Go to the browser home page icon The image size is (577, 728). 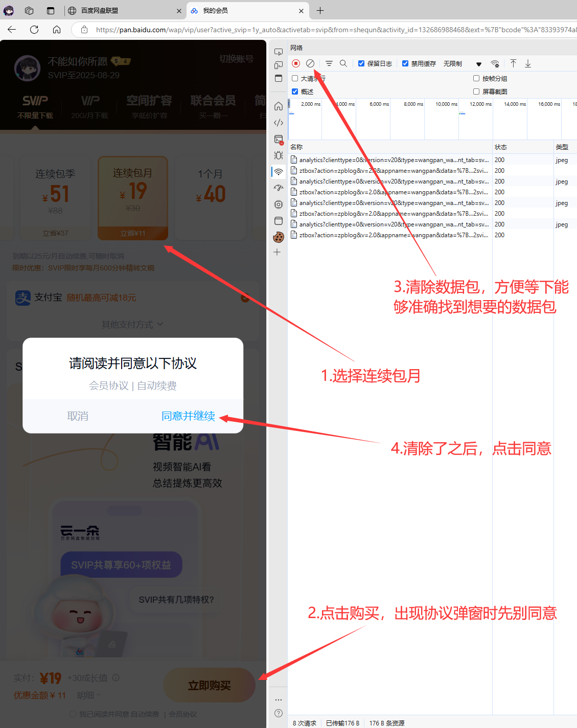tap(57, 30)
